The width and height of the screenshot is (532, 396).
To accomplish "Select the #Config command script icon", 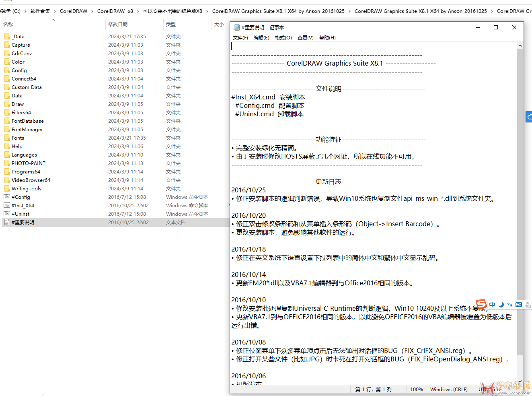I will 7,197.
